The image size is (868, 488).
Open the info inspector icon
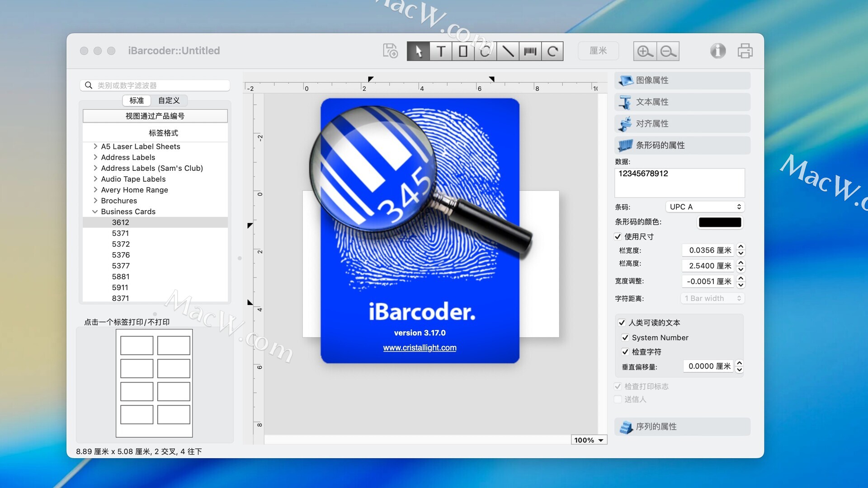click(x=718, y=51)
